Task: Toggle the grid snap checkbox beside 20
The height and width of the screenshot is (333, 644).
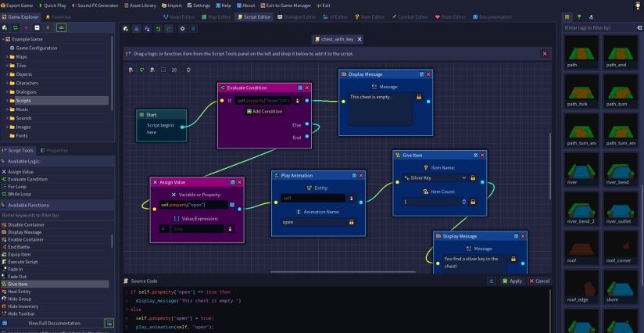Action: click(x=162, y=70)
